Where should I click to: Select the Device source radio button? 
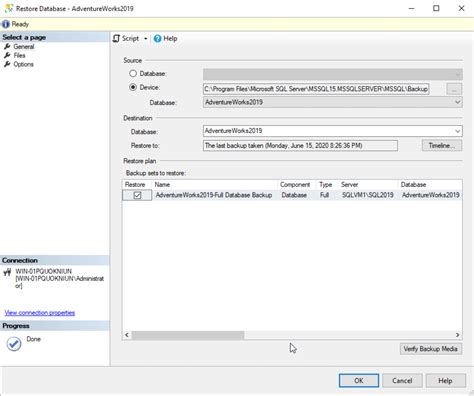133,87
